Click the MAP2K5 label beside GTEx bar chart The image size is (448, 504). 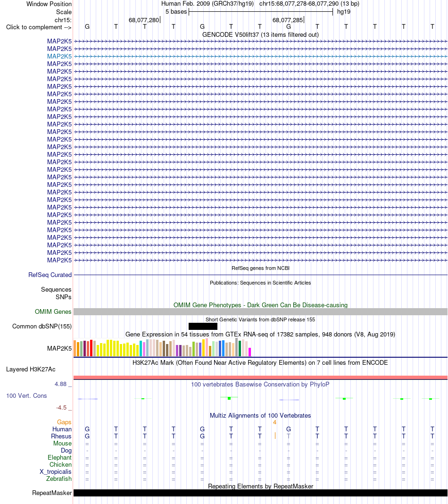tap(59, 348)
